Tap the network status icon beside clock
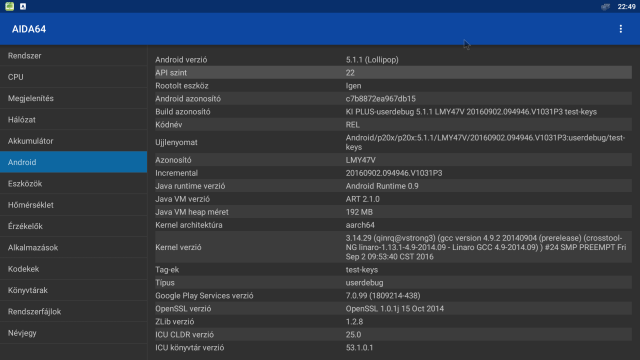Image resolution: width=640 pixels, height=360 pixels. [605, 7]
